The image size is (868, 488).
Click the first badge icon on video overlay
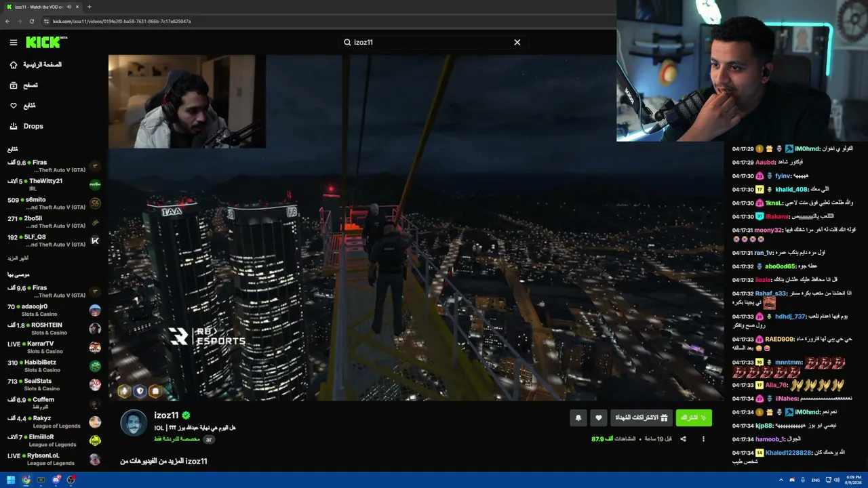(124, 391)
